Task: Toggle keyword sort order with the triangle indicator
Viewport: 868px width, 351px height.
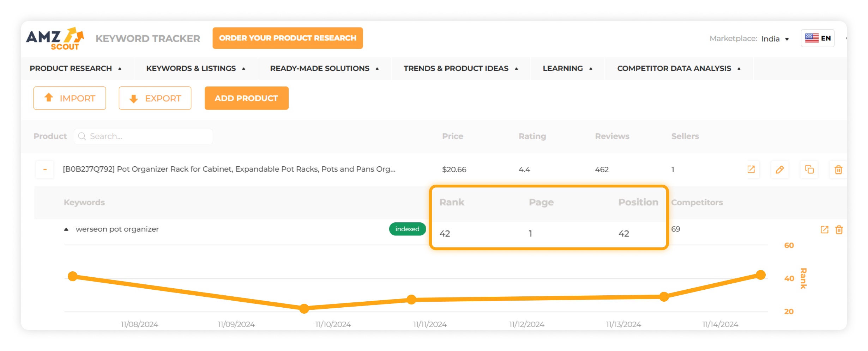Action: 66,228
